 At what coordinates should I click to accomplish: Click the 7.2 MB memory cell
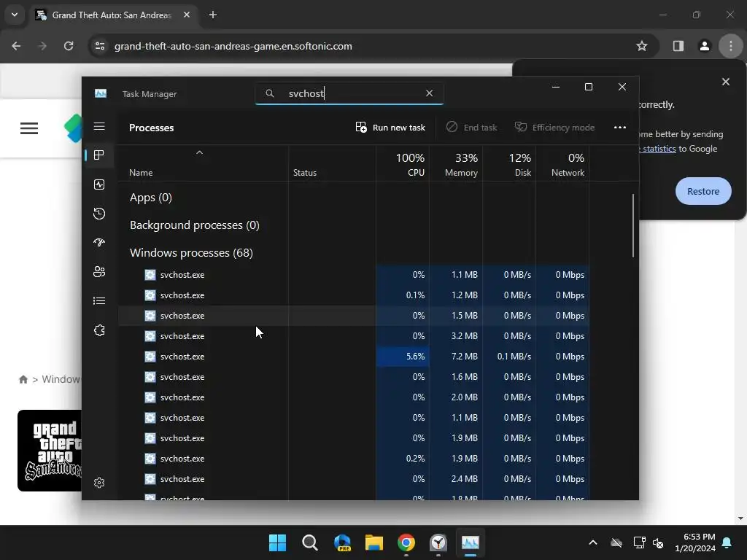pos(456,357)
